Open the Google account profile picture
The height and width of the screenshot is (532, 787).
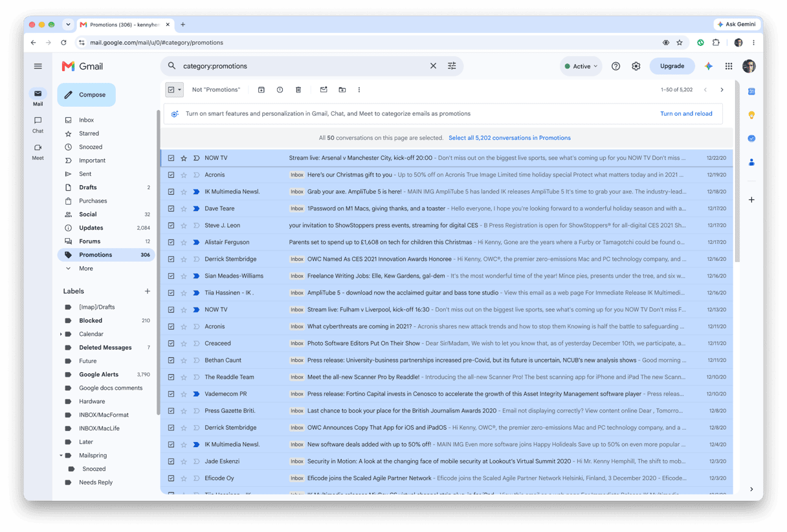749,66
